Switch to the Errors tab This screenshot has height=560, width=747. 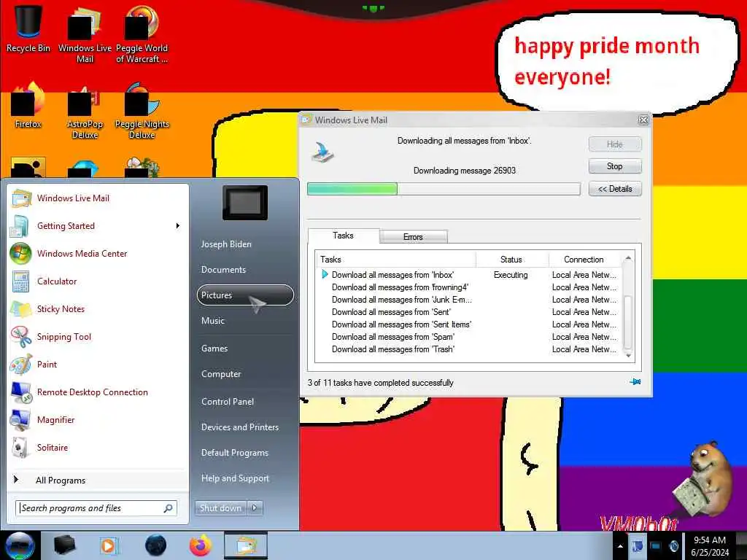tap(413, 237)
